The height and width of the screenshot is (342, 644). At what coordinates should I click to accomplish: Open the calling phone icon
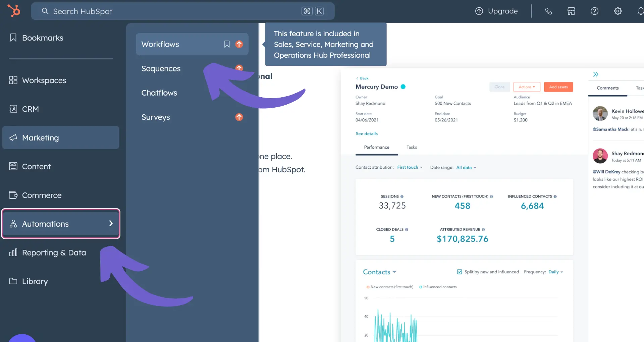coord(548,11)
